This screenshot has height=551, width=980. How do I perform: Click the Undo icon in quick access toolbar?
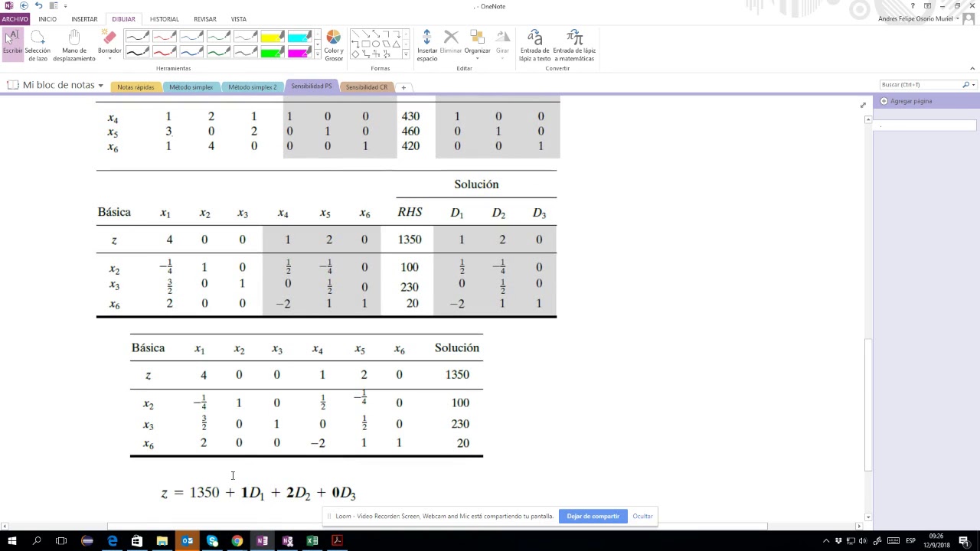coord(38,6)
